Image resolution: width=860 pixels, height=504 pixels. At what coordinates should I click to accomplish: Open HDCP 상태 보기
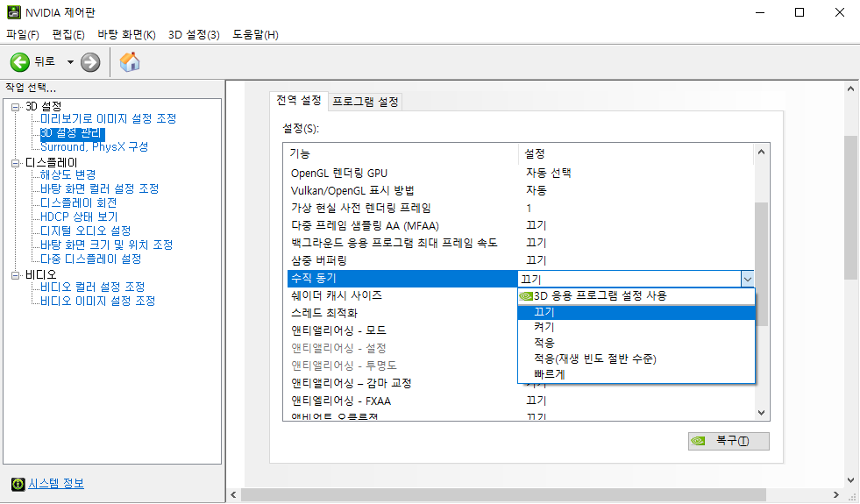click(x=79, y=217)
